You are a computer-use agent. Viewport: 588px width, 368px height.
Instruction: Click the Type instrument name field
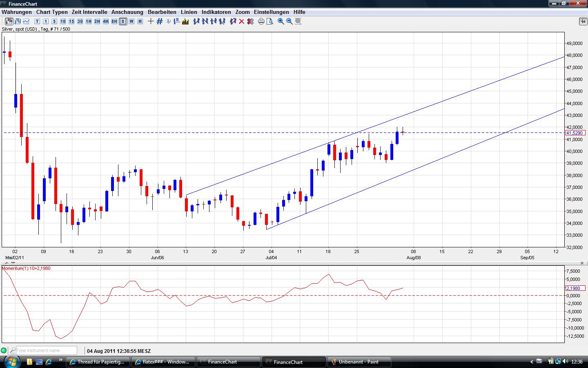tap(46, 350)
